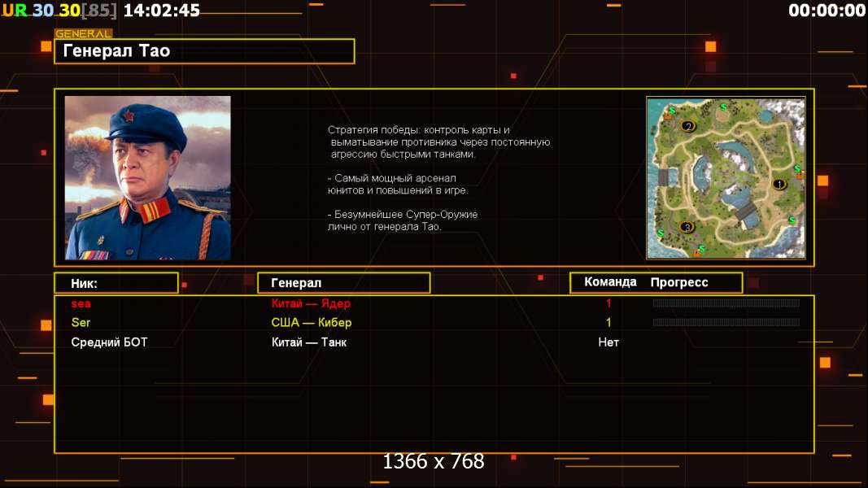The width and height of the screenshot is (868, 488).
Task: Click the island map preview thumbnail
Action: click(x=726, y=177)
